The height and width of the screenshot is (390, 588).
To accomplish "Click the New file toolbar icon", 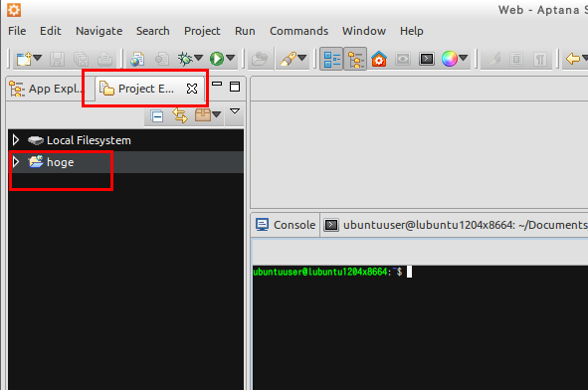I will (24, 59).
